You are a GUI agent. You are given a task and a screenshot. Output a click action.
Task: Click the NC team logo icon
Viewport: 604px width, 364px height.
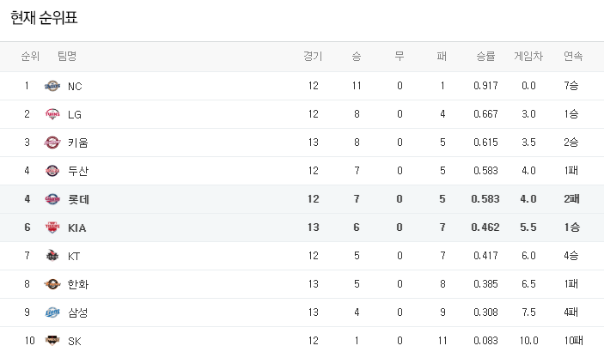[x=52, y=86]
